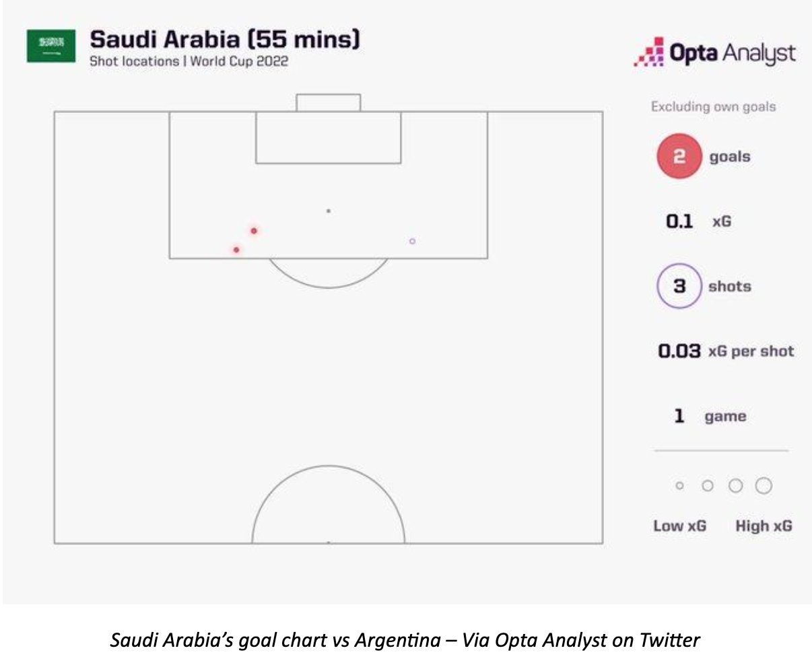Click the Opta Analyst logo

pyautogui.click(x=714, y=53)
